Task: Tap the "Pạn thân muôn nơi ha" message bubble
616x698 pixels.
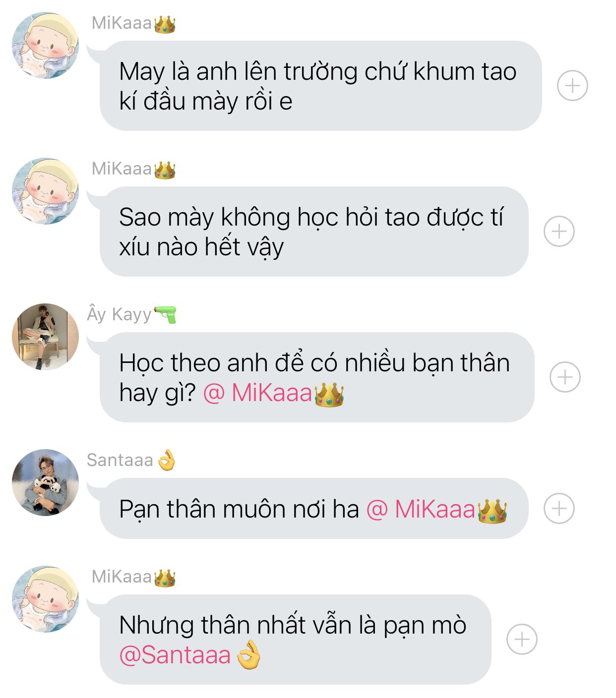Action: coord(314,509)
